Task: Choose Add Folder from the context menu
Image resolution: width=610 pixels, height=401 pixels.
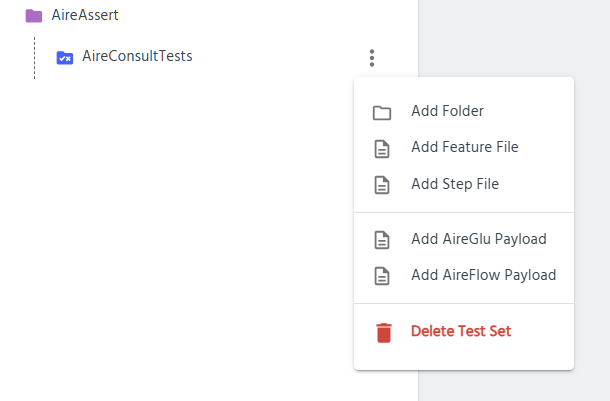Action: (x=447, y=111)
